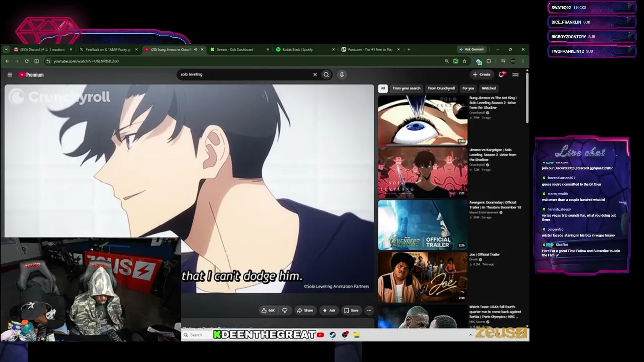This screenshot has width=644, height=362.
Task: Show hidden system tray icons chevron
Action: [x=471, y=335]
